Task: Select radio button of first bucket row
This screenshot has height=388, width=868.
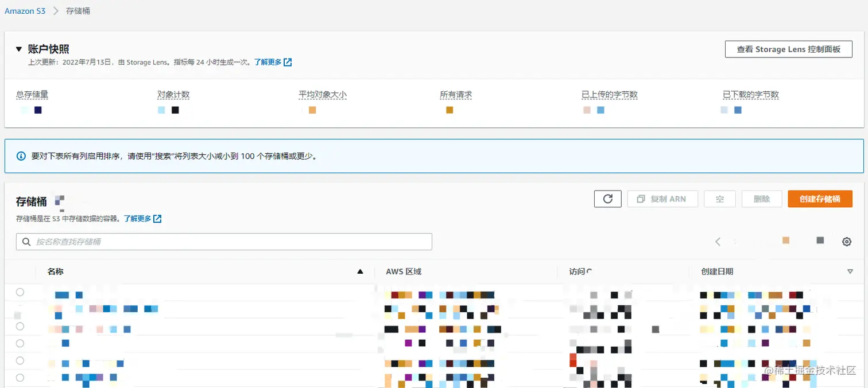Action: (20, 292)
